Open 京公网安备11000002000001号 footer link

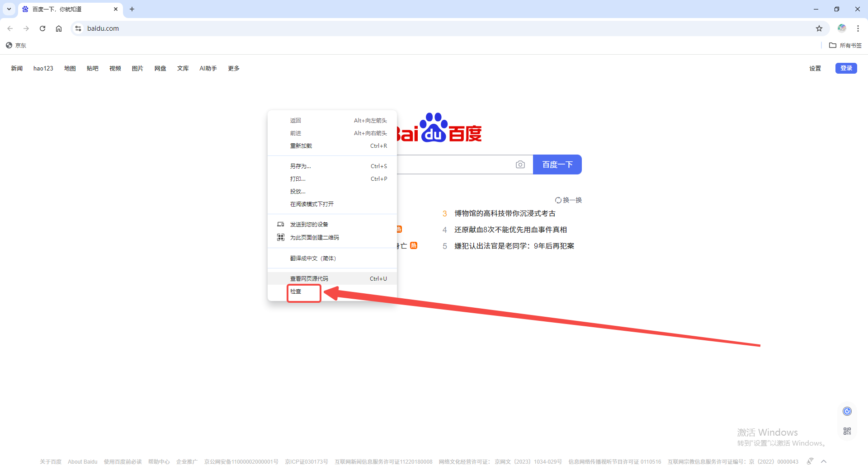[241, 462]
